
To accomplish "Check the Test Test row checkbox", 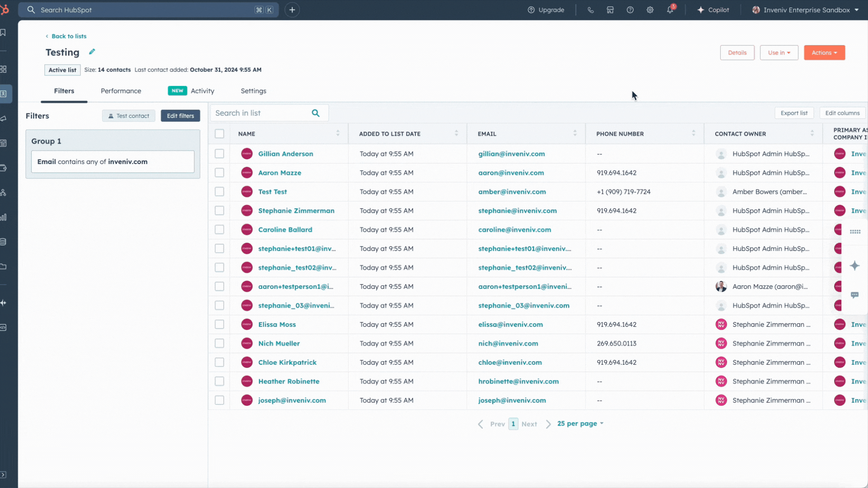I will coord(219,192).
